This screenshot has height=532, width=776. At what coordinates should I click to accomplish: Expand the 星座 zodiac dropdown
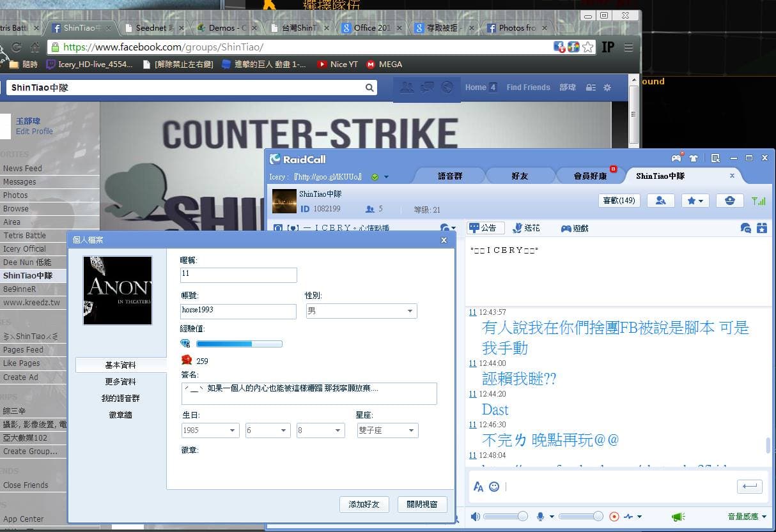tap(411, 430)
